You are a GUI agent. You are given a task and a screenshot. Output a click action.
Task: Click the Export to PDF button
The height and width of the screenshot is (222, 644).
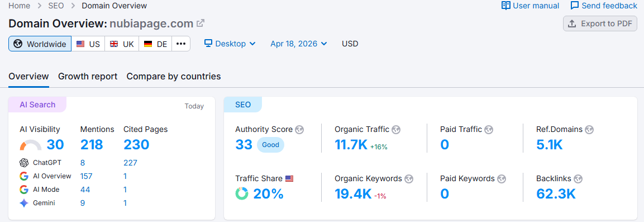tap(600, 23)
